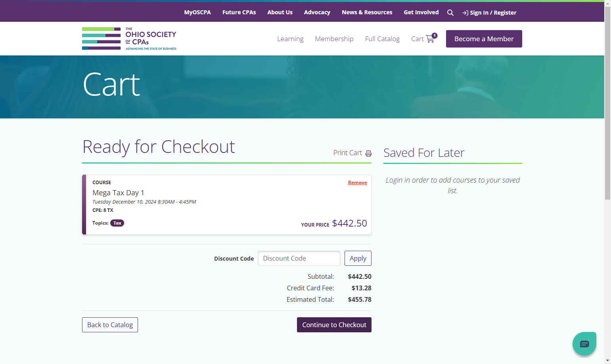The height and width of the screenshot is (364, 611).
Task: Click the Ohio Society of CPAs logo
Action: (x=129, y=39)
